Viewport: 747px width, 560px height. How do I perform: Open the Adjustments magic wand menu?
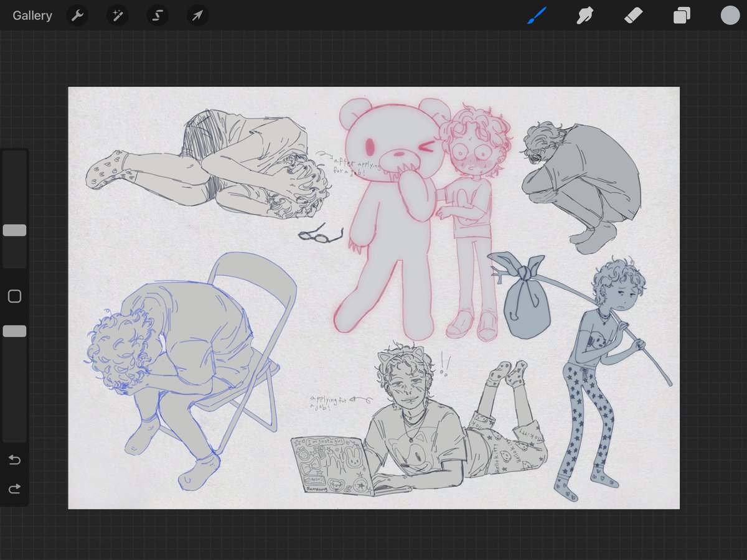(x=117, y=16)
